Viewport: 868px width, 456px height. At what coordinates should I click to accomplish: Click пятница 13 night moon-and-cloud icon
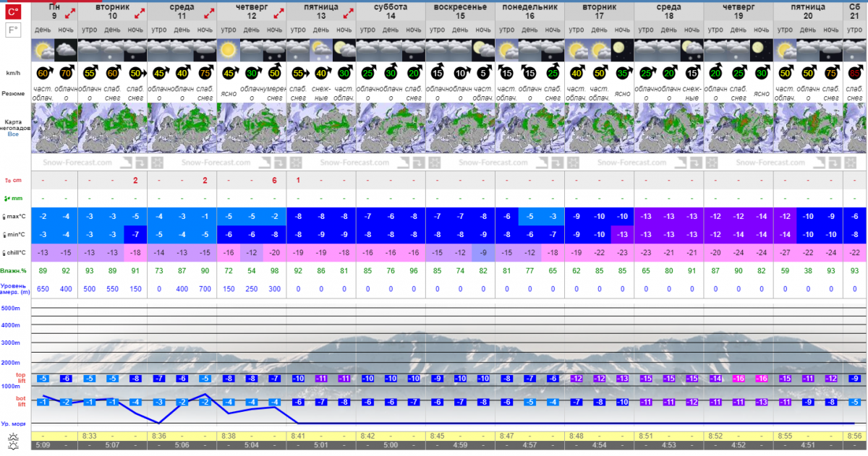[x=344, y=50]
